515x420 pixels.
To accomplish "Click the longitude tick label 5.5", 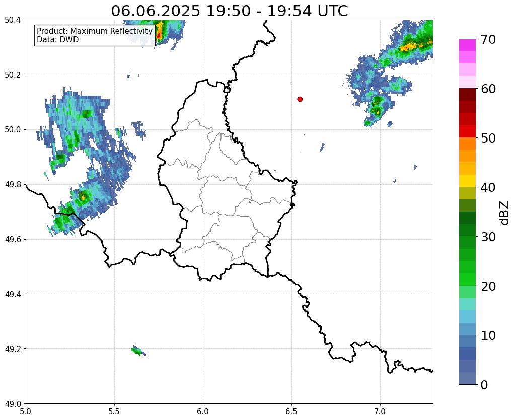I will [x=114, y=411].
